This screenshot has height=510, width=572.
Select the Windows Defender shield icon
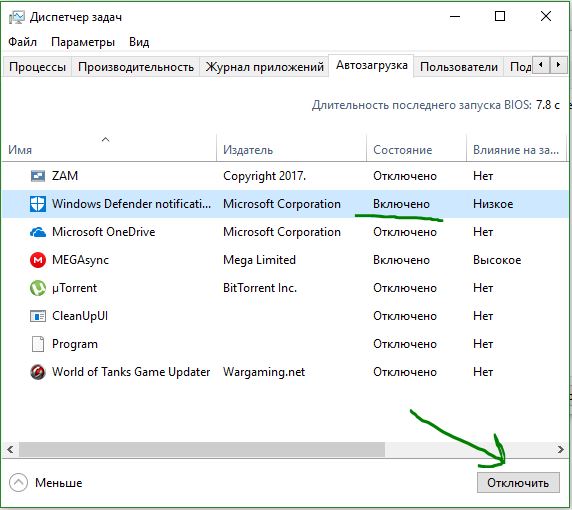[x=38, y=204]
